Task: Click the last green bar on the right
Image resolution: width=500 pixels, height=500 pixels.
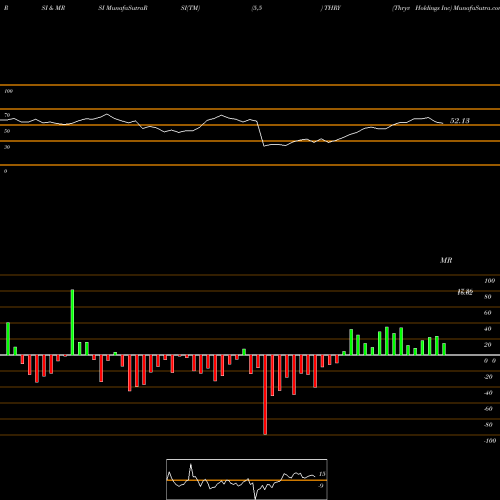Action: 444,349
